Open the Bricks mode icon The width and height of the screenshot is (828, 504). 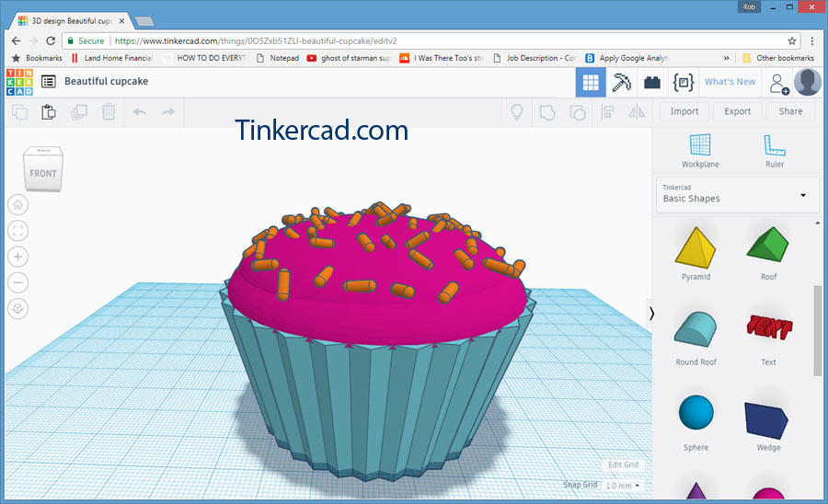[652, 82]
